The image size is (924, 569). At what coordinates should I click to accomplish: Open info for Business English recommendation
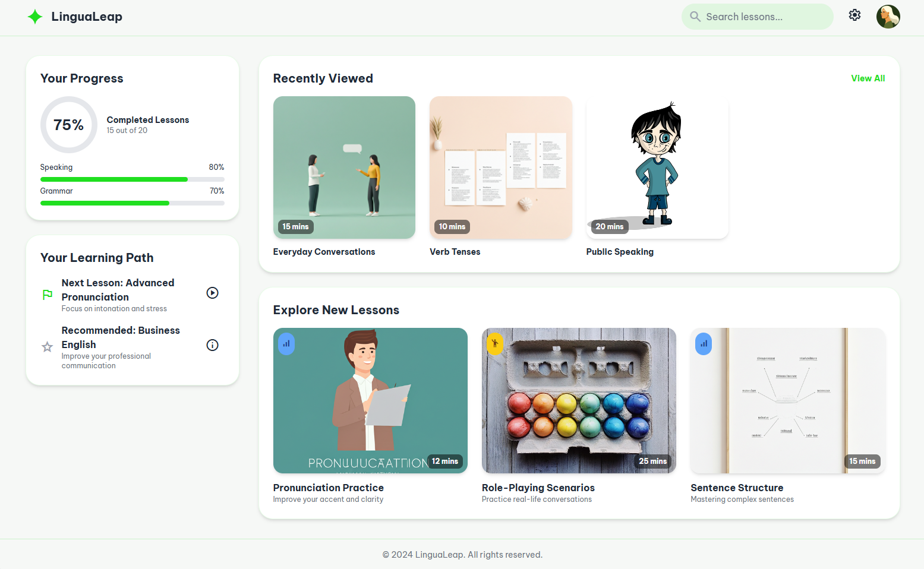click(212, 344)
